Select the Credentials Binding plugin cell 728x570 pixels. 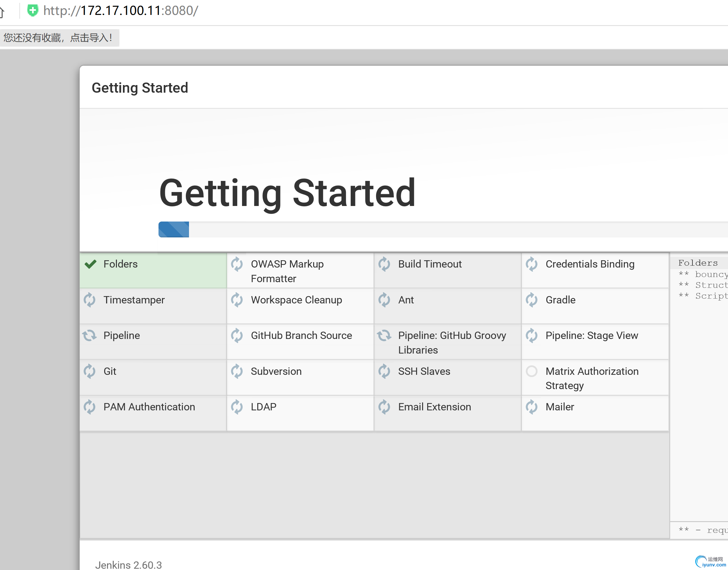(595, 270)
